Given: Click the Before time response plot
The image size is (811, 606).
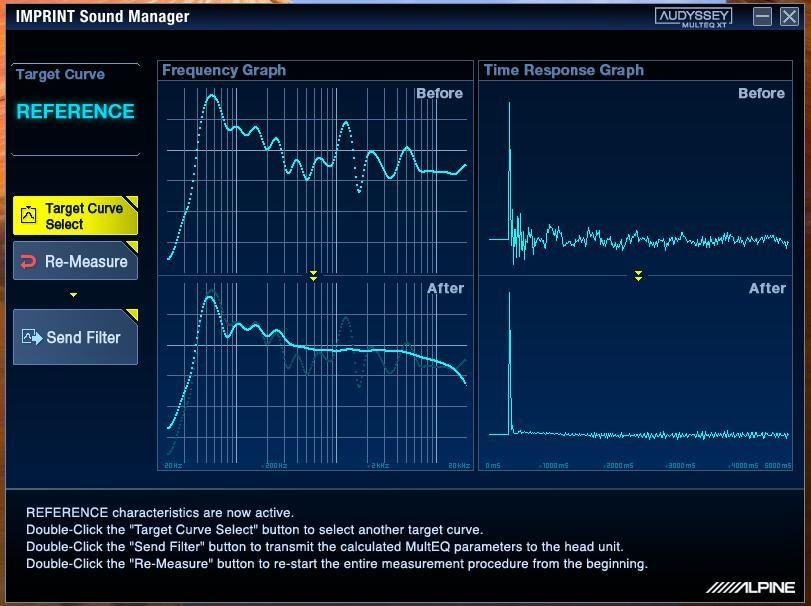Looking at the screenshot, I should pos(638,175).
